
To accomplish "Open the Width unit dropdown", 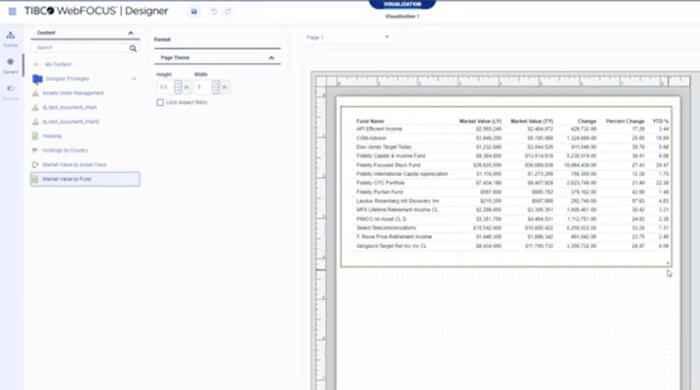I will pyautogui.click(x=225, y=87).
